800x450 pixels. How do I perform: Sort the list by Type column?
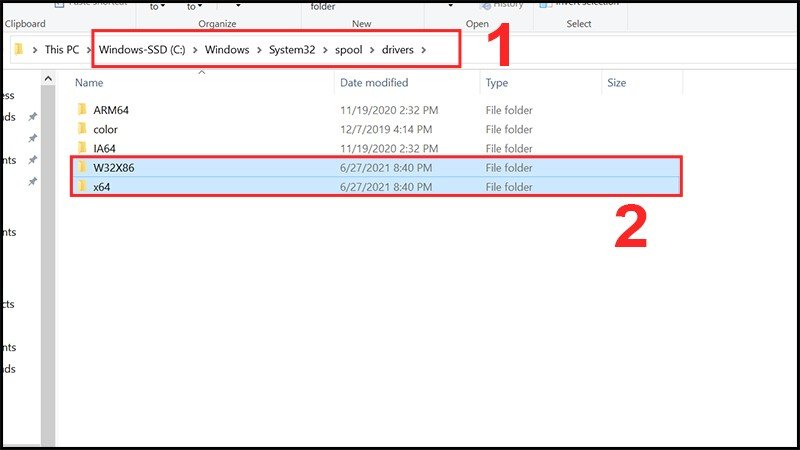point(497,83)
